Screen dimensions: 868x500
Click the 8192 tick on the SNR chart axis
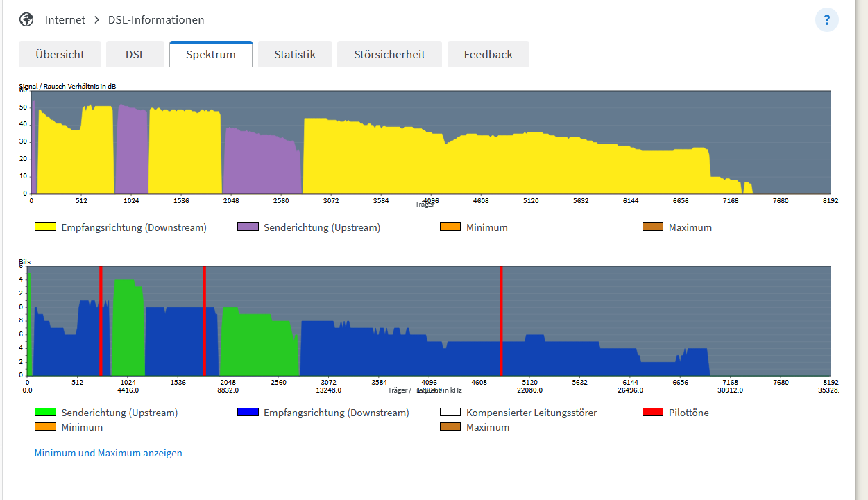coord(831,200)
